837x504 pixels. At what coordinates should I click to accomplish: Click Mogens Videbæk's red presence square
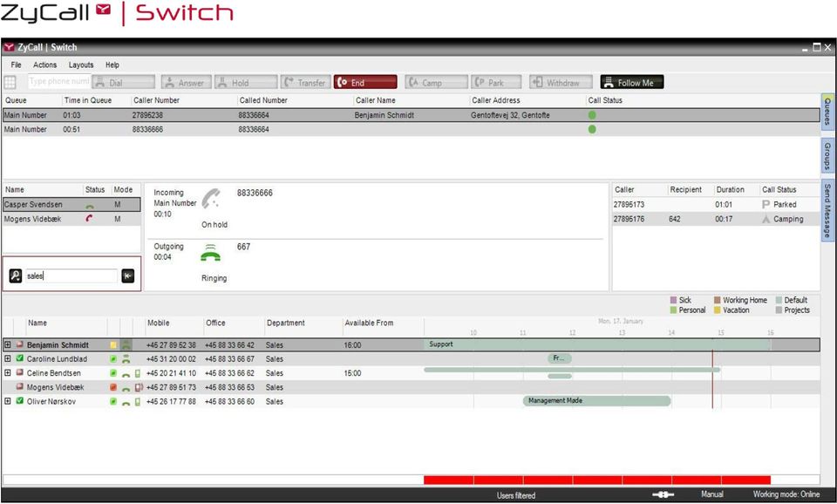113,387
